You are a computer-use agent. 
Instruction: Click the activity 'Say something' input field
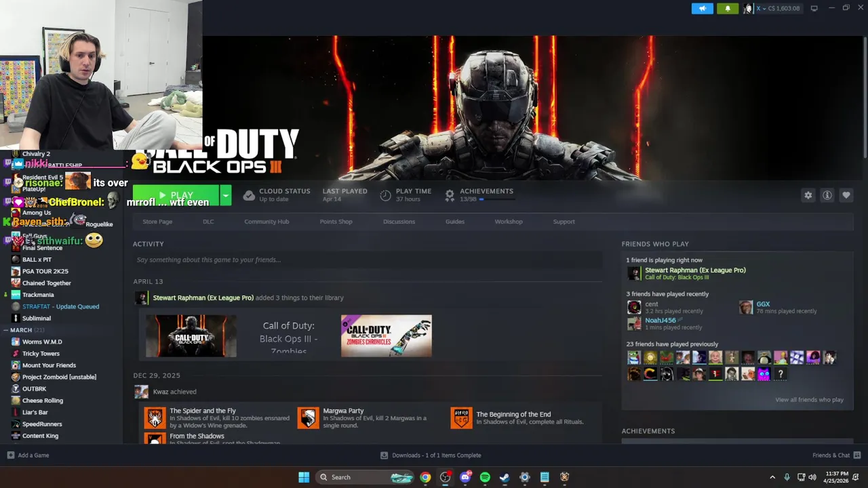pyautogui.click(x=368, y=260)
